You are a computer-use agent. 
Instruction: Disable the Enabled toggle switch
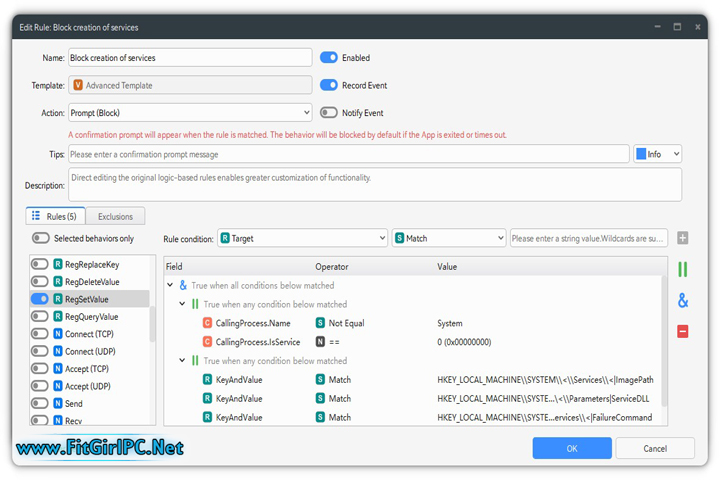pos(329,58)
